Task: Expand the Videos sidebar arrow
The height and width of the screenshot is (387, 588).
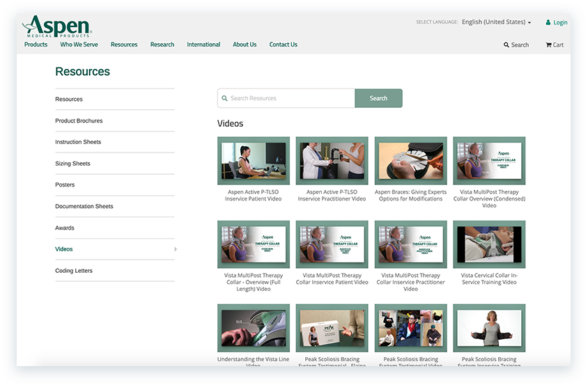Action: [176, 249]
